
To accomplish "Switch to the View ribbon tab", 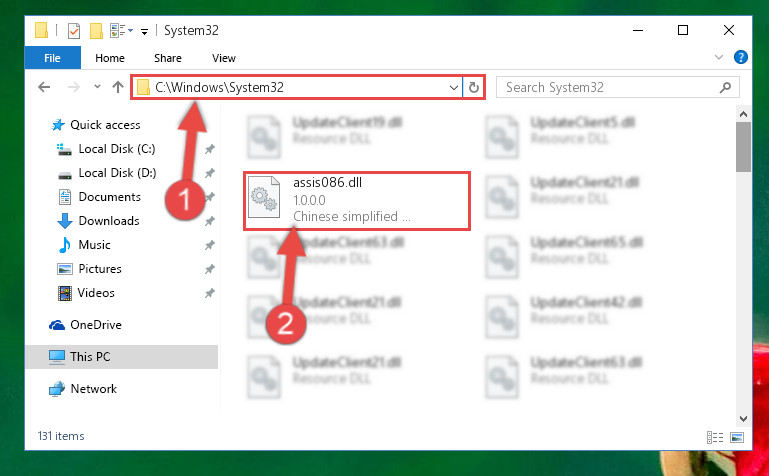I will click(224, 58).
